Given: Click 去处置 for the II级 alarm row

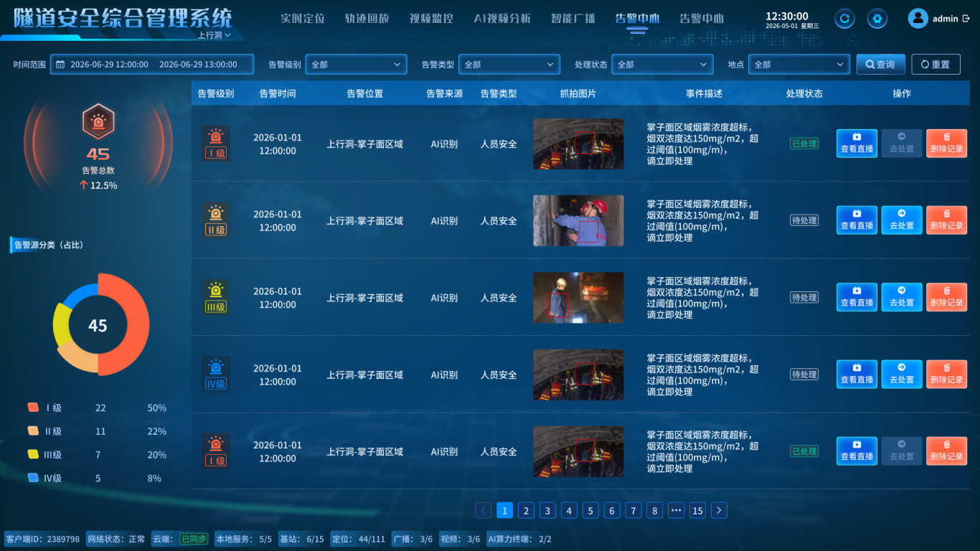Looking at the screenshot, I should pyautogui.click(x=902, y=220).
